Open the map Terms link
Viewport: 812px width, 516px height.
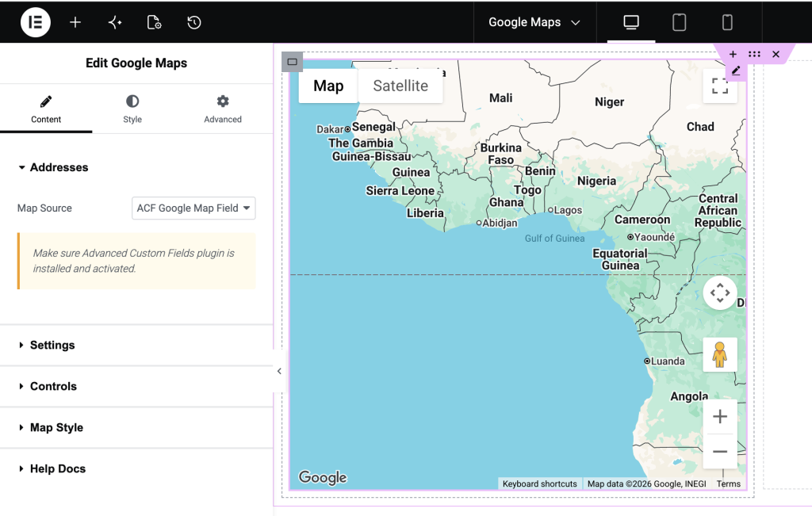(x=728, y=484)
